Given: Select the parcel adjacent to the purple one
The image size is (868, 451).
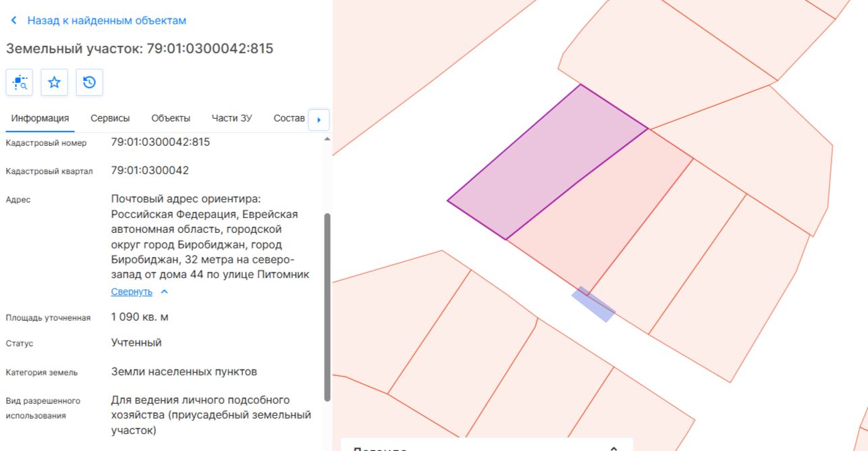Looking at the screenshot, I should (x=599, y=211).
